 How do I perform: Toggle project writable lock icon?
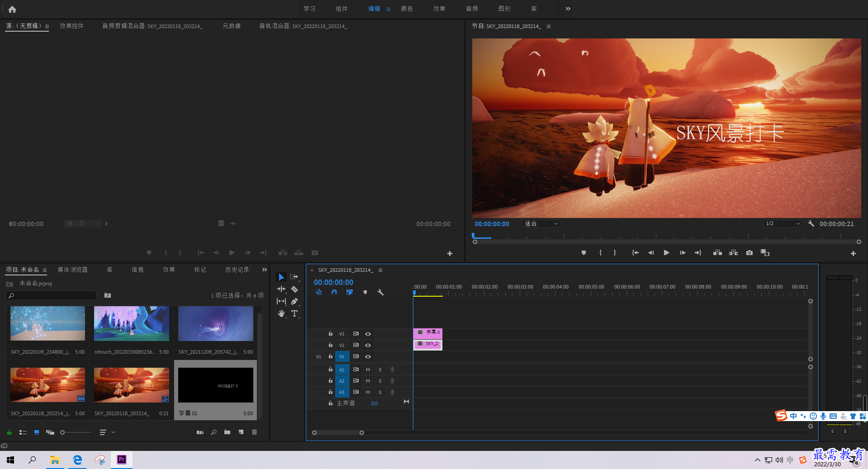pos(9,432)
